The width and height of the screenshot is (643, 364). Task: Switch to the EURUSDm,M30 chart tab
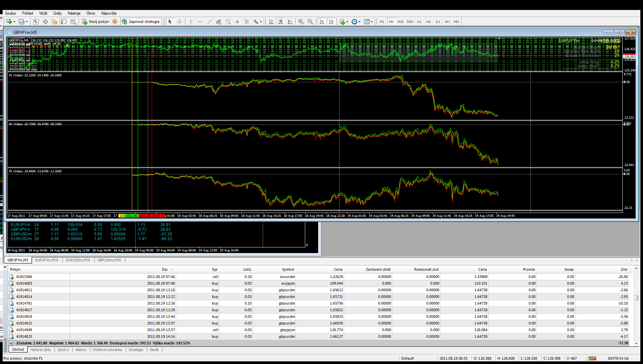[78, 260]
